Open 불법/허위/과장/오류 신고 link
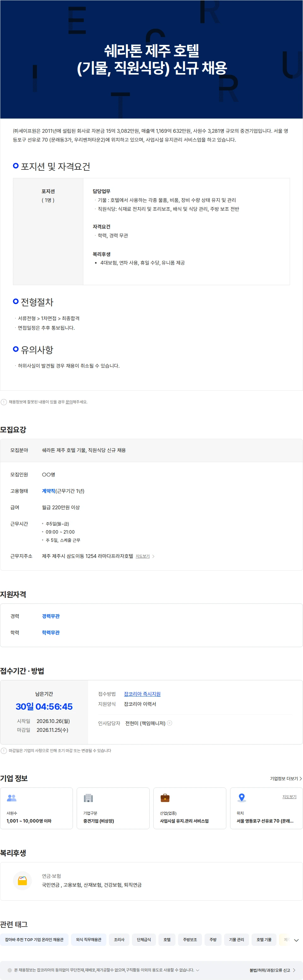Screen dimensions: 303x980 (272, 970)
